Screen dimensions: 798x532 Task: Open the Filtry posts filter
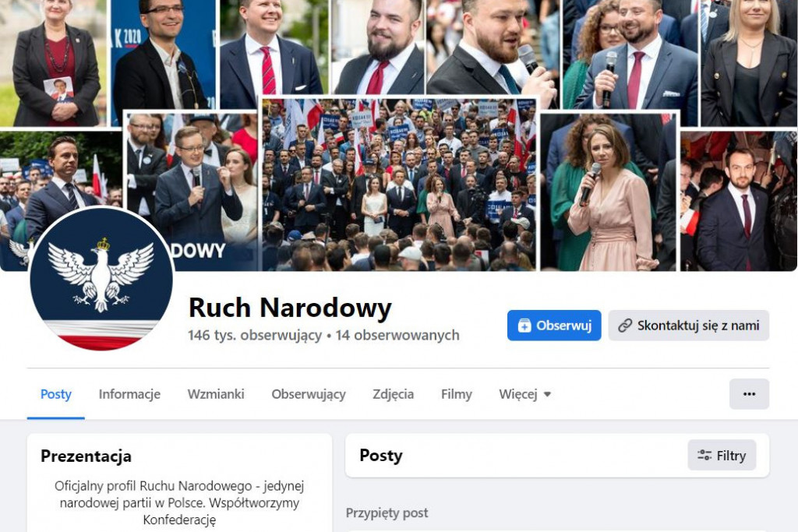coord(722,455)
